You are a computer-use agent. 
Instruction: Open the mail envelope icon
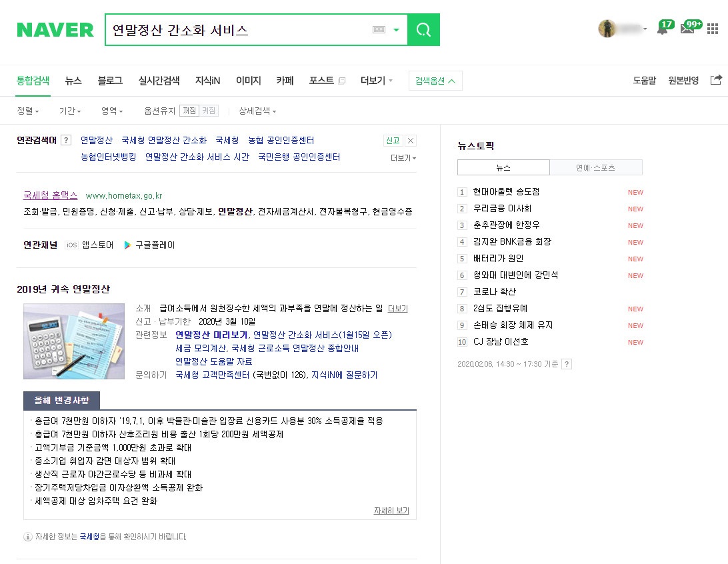pos(687,28)
